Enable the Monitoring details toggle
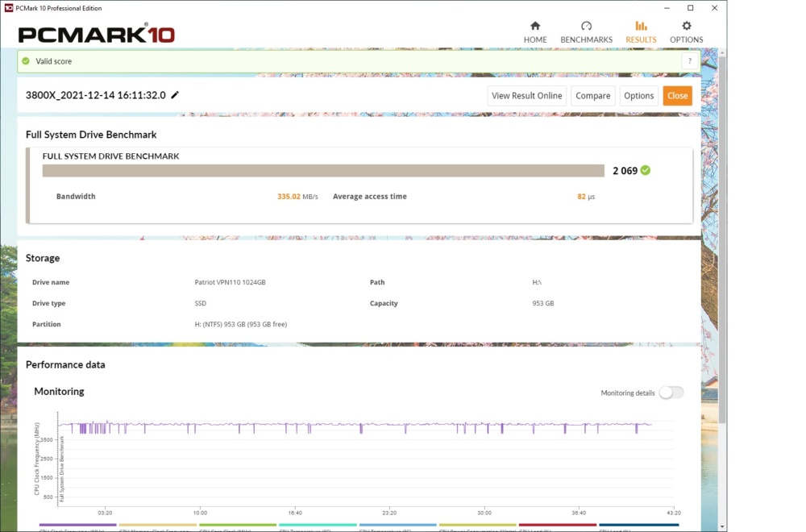The height and width of the screenshot is (532, 806). pos(671,393)
